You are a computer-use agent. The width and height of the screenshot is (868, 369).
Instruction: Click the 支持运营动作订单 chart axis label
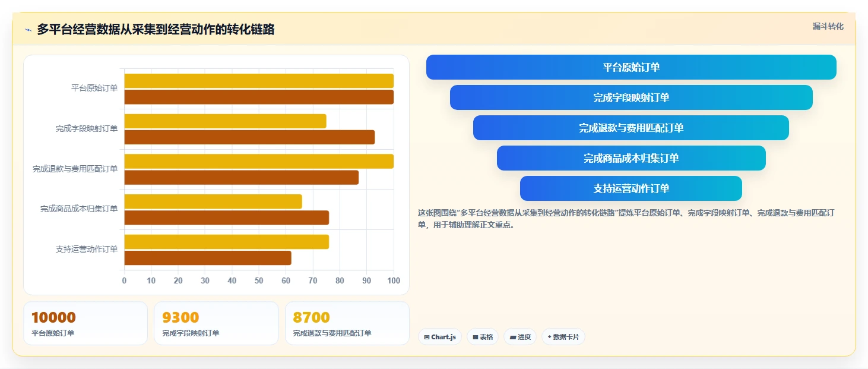pos(87,249)
